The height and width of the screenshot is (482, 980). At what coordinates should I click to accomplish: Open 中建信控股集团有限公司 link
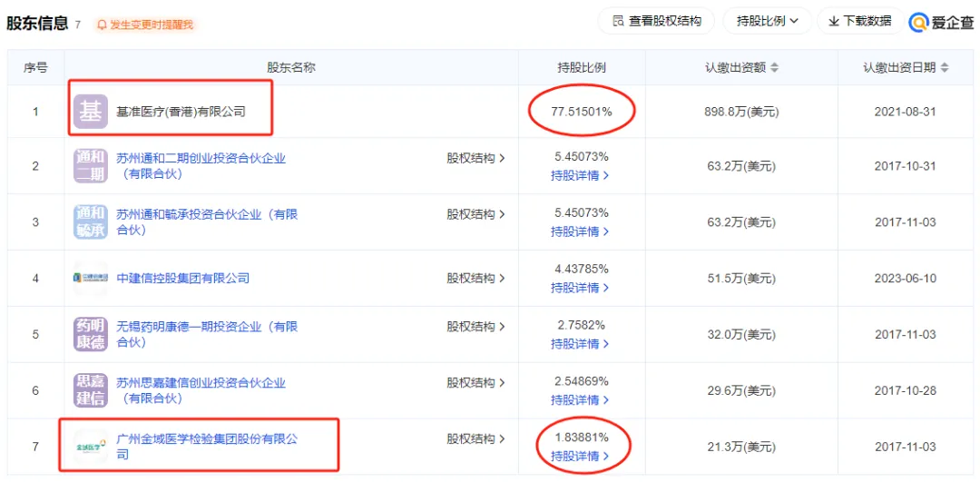click(x=183, y=278)
